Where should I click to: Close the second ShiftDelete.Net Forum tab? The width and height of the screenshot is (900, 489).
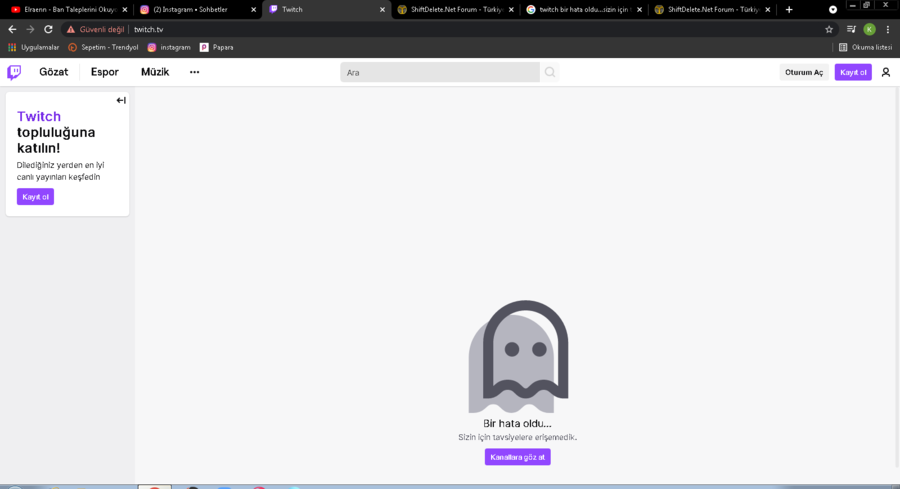[767, 10]
